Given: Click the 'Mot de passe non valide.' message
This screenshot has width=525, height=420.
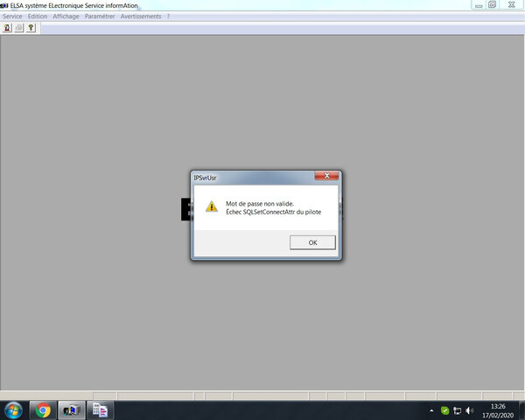Looking at the screenshot, I should 260,204.
